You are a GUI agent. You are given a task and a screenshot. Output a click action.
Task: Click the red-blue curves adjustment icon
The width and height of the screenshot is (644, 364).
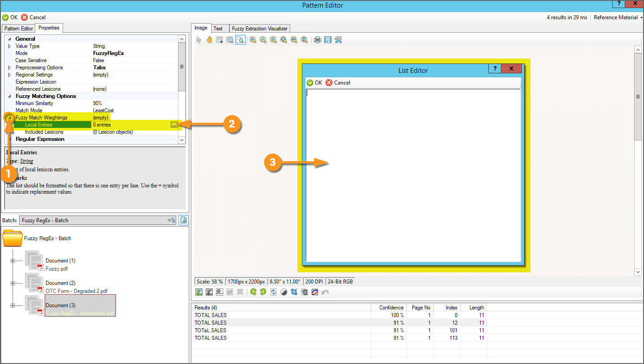(315, 292)
